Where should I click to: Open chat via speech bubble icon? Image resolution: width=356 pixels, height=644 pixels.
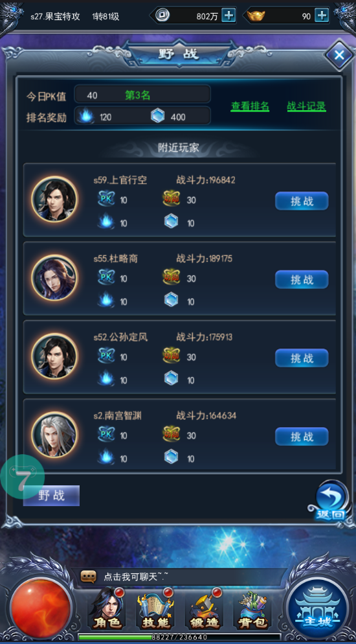tap(88, 577)
